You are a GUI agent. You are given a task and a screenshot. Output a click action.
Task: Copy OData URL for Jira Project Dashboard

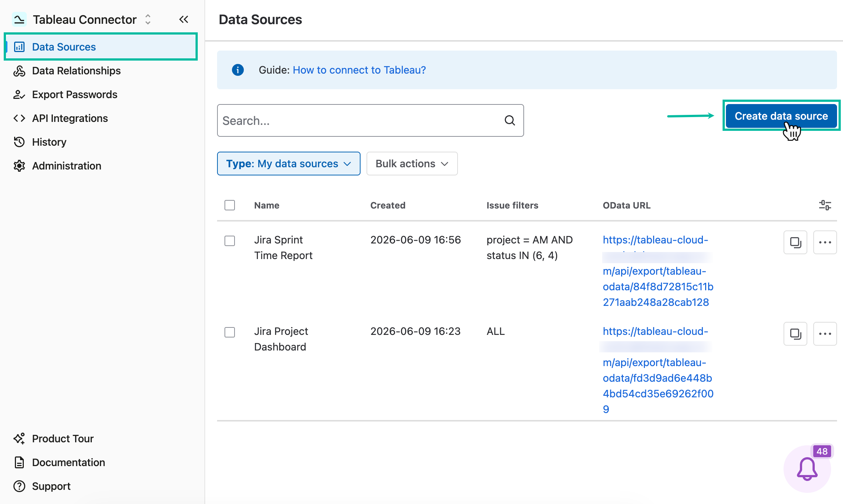pos(795,334)
